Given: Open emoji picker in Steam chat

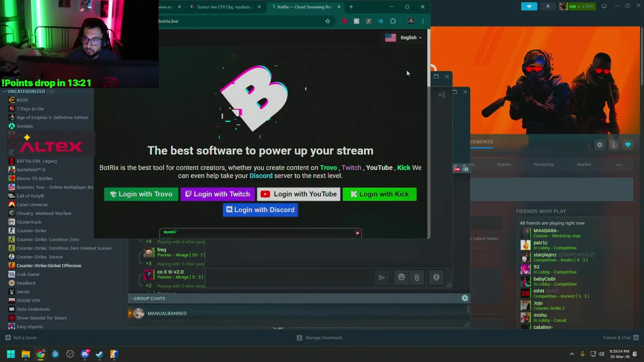Looking at the screenshot, I should pyautogui.click(x=401, y=277).
